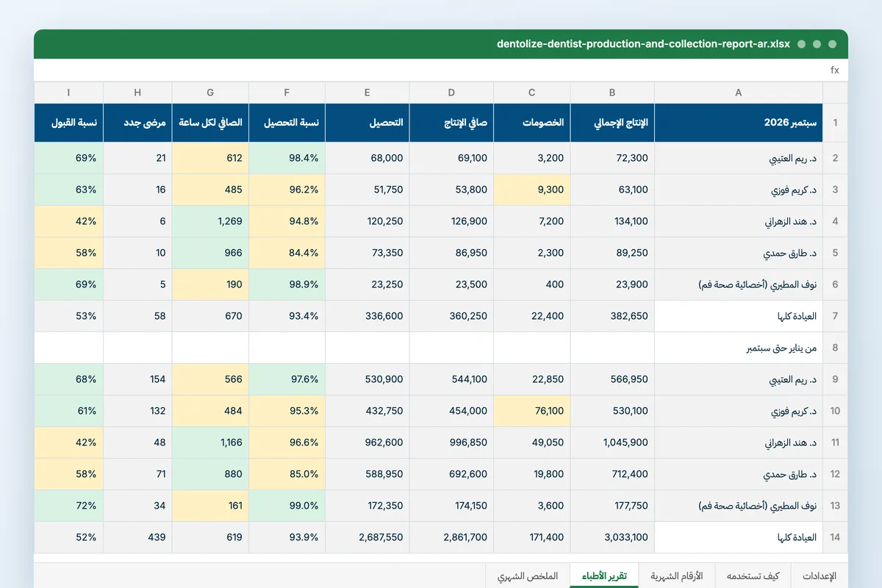Switch to الملخص الشهري sheet tab
The image size is (882, 588).
click(528, 576)
